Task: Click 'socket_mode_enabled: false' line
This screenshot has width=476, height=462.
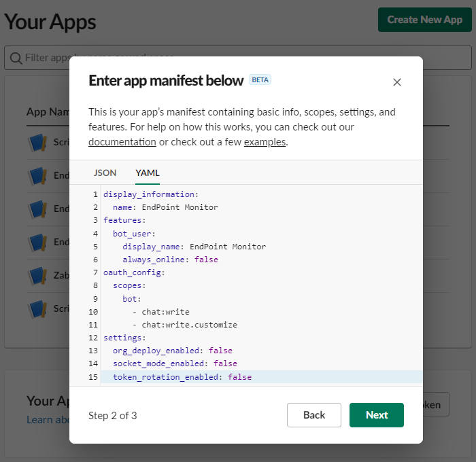Action: coord(175,363)
